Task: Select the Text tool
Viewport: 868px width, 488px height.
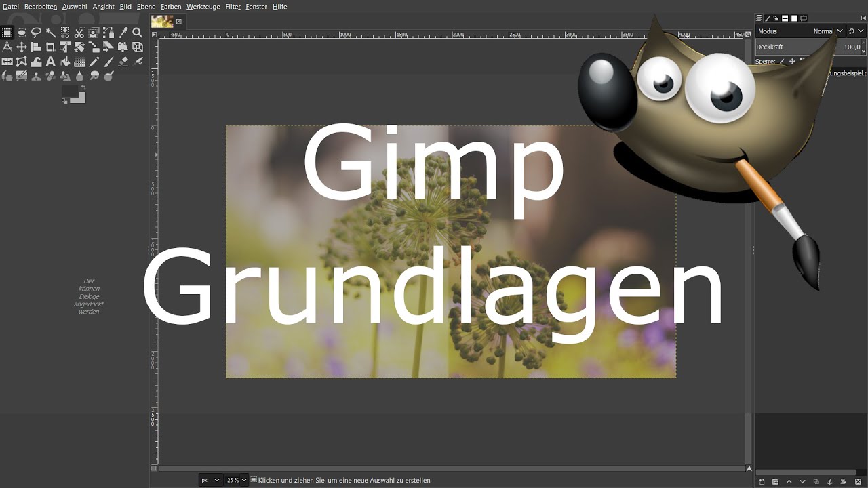Action: 51,62
